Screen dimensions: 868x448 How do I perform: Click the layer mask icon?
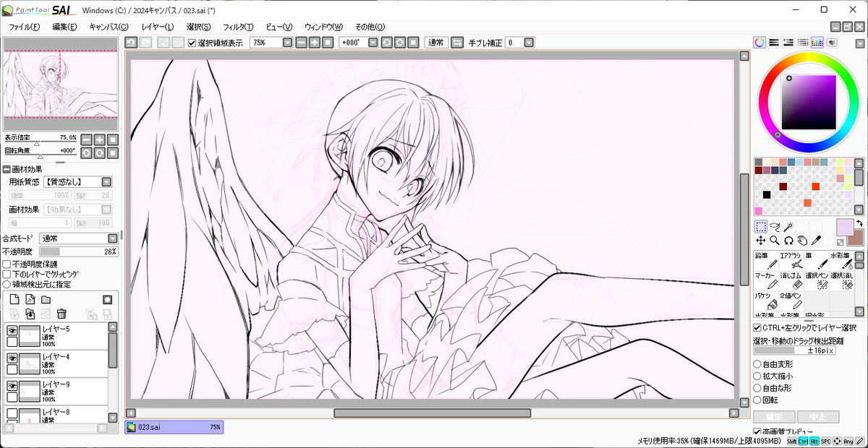point(107,299)
